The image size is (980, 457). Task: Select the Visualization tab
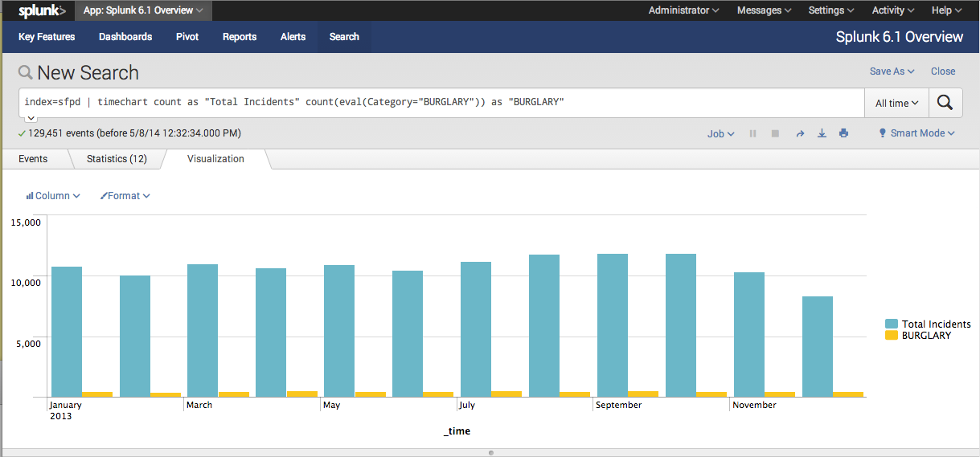coord(215,159)
